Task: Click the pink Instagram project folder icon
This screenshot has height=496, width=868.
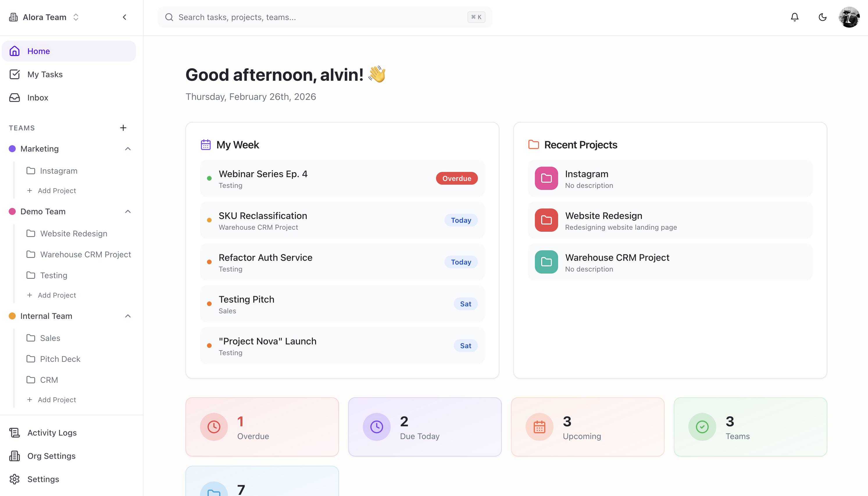Action: (546, 178)
